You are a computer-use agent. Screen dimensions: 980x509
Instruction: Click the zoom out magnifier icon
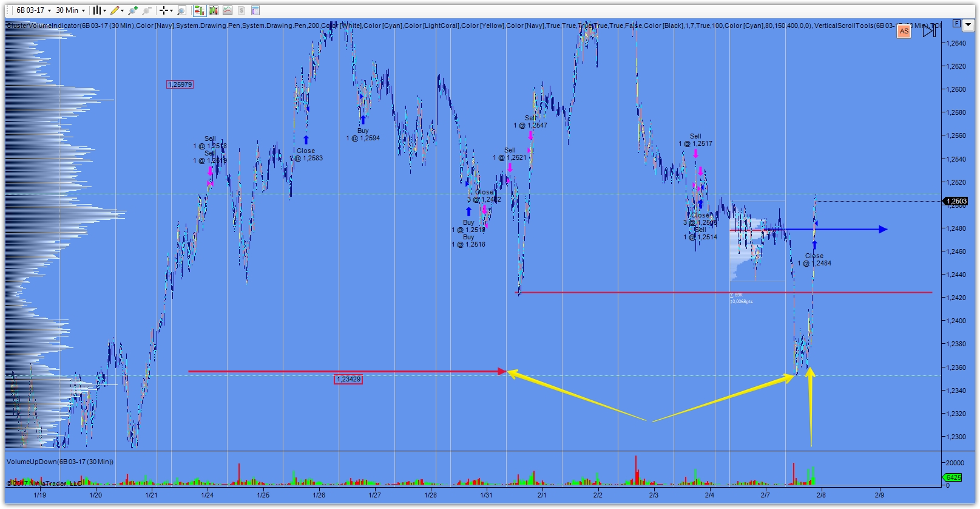[x=146, y=10]
